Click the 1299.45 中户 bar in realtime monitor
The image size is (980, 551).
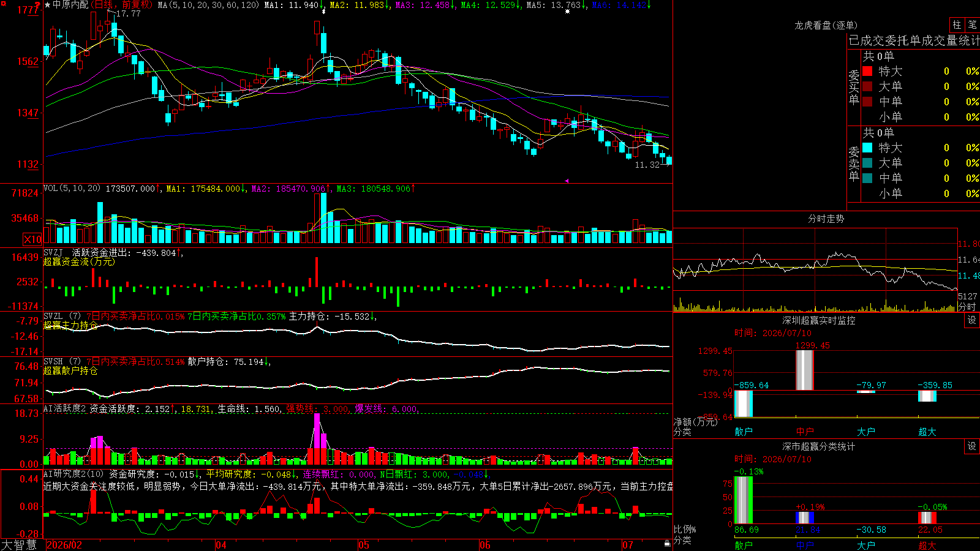805,370
